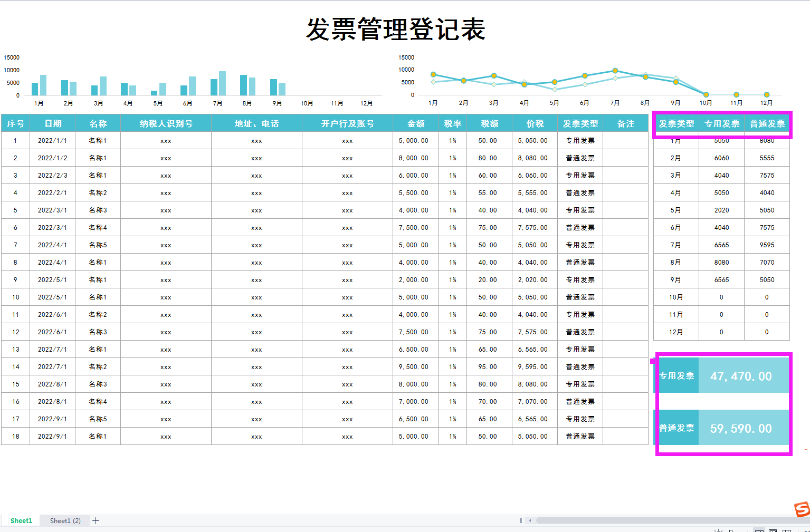Click 专用发票 in row 9 of main table
810x532 pixels.
point(580,280)
